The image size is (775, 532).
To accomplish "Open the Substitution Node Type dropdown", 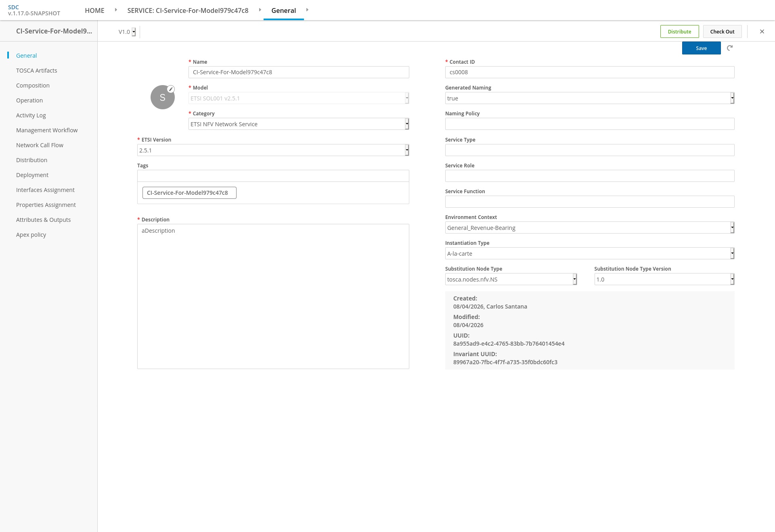I will 511,279.
